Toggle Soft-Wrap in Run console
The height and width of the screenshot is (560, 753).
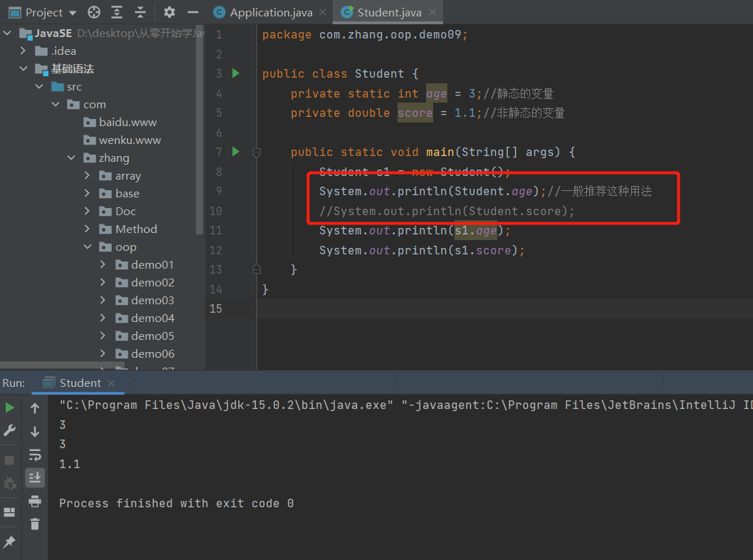[x=35, y=455]
